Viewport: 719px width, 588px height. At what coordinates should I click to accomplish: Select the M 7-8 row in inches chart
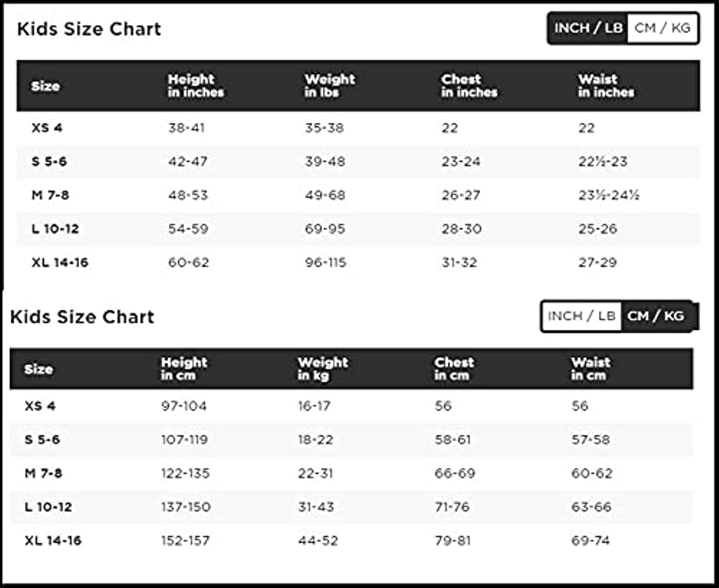click(50, 195)
